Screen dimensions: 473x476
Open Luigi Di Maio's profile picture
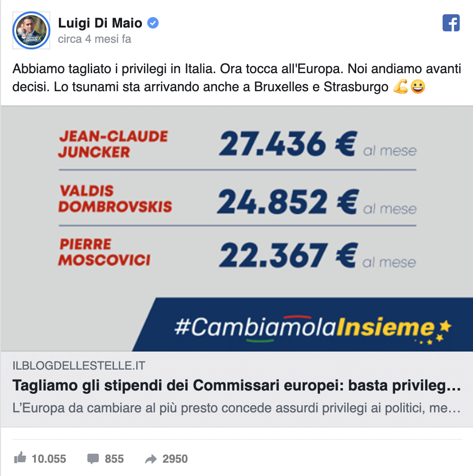(31, 30)
